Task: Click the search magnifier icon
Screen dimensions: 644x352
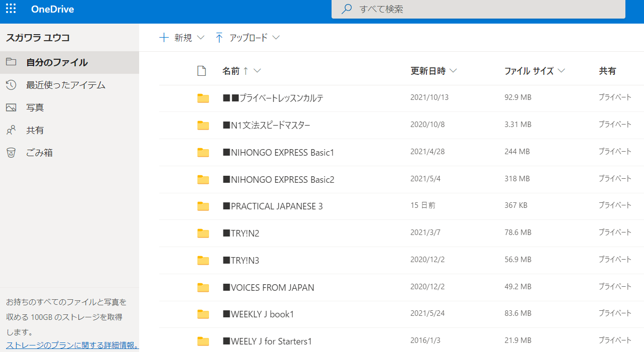Action: tap(347, 9)
